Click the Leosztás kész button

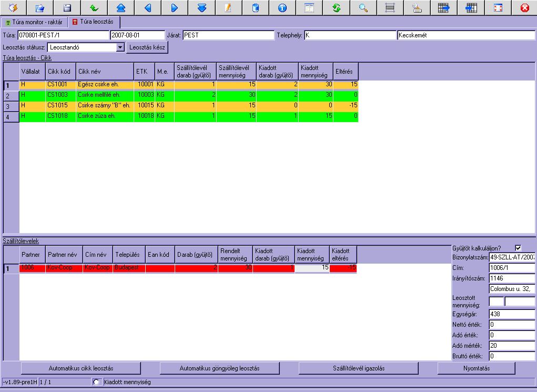(148, 47)
